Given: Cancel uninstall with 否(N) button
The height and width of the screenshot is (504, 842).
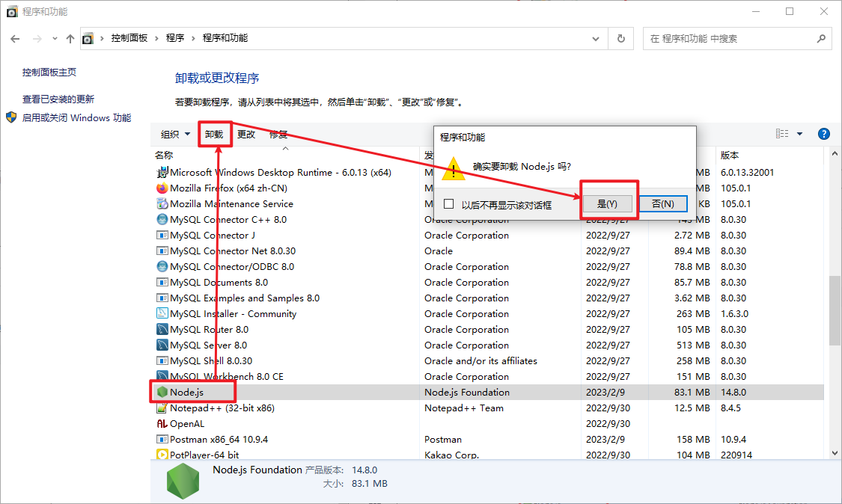Looking at the screenshot, I should 662,204.
